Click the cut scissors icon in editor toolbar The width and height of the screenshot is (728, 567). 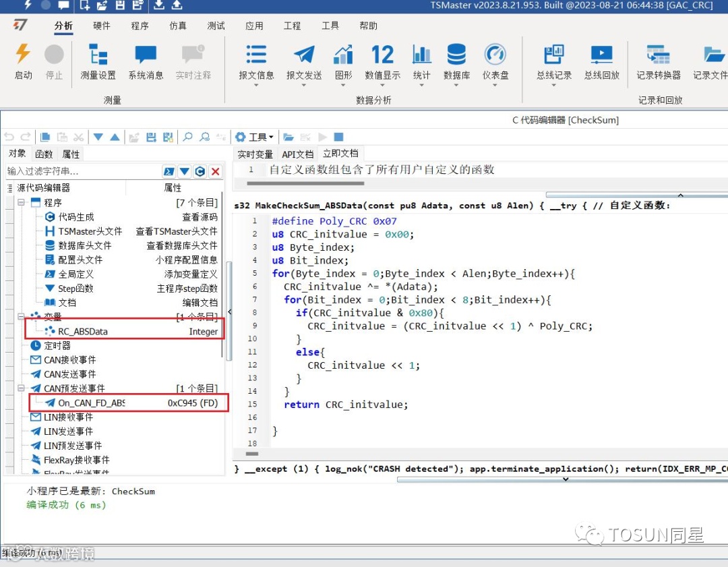[78, 137]
